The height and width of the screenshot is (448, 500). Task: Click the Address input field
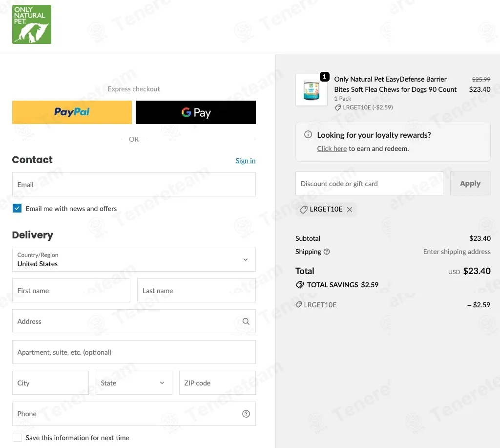coord(134,321)
